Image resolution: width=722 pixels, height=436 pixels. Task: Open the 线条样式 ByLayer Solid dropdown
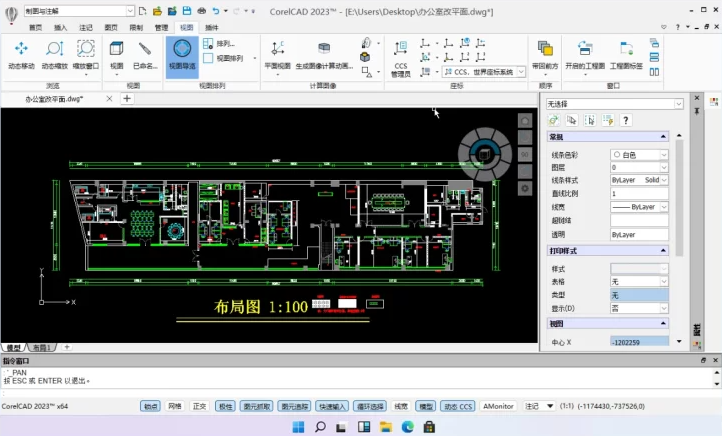(x=664, y=180)
